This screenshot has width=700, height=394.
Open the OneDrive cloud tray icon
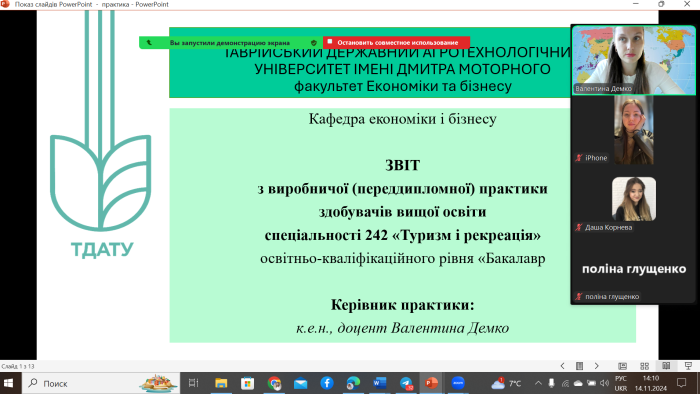pyautogui.click(x=578, y=383)
